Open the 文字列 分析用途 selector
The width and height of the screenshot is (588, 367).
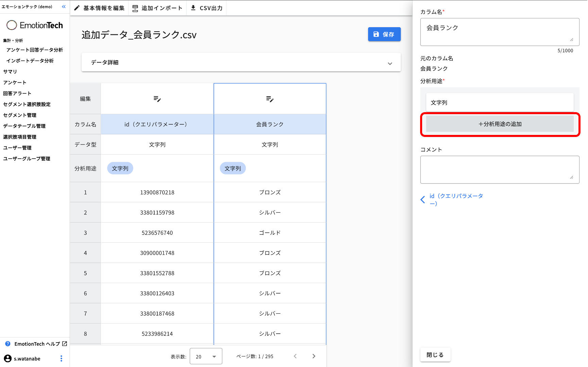500,102
